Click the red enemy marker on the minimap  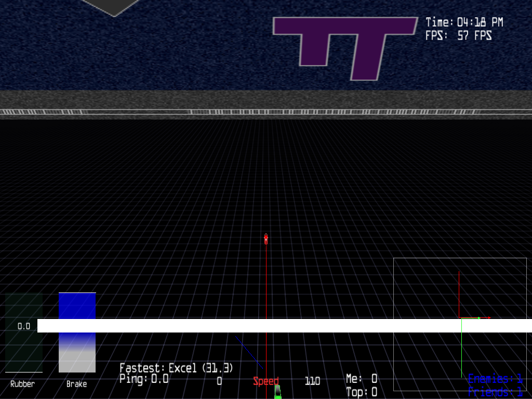click(x=489, y=317)
